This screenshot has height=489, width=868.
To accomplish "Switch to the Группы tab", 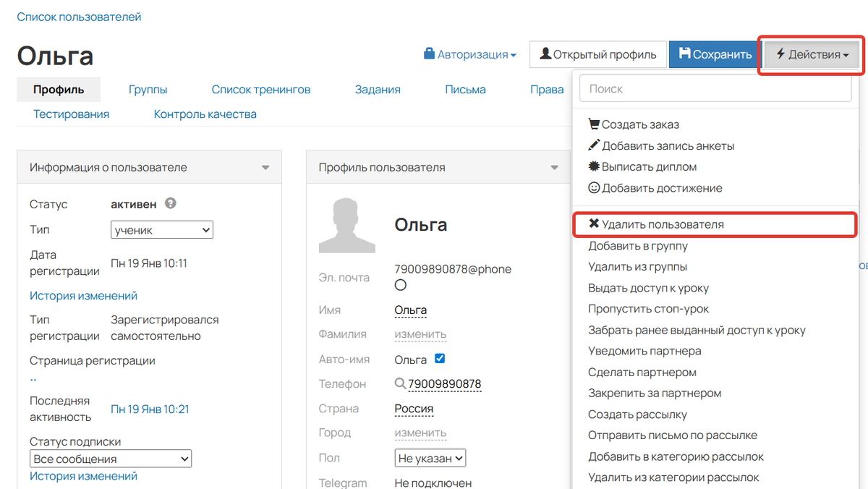I will pos(148,89).
